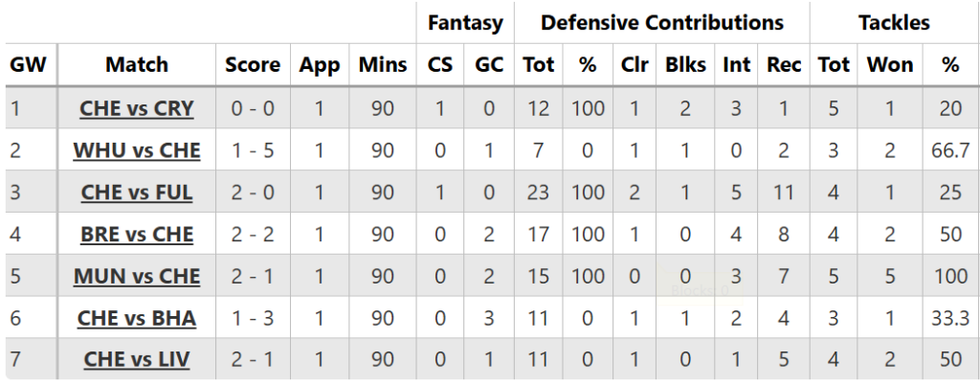This screenshot has width=980, height=386.
Task: Click the CS column header
Action: click(440, 65)
